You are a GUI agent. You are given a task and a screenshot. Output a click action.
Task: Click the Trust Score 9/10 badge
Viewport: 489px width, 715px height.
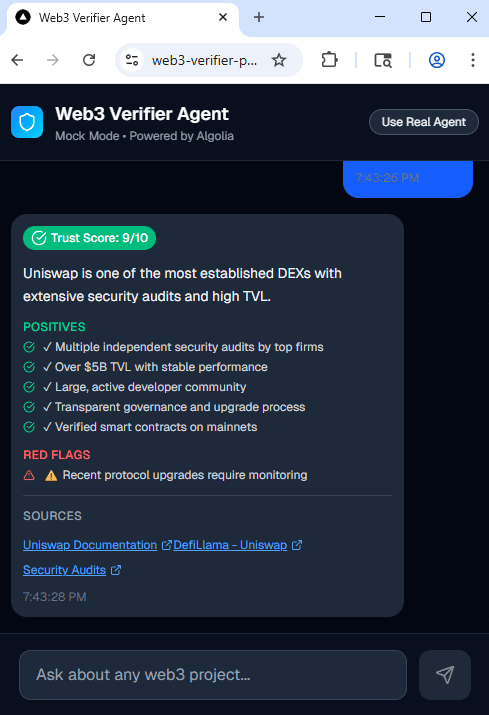click(89, 238)
